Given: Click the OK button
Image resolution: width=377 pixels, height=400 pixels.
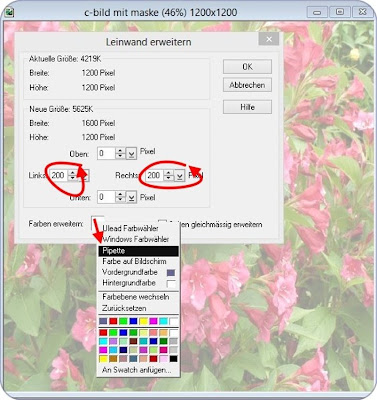Looking at the screenshot, I should 247,67.
